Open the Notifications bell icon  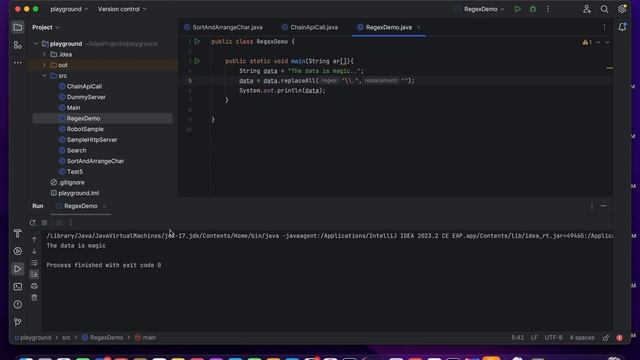pos(622,27)
